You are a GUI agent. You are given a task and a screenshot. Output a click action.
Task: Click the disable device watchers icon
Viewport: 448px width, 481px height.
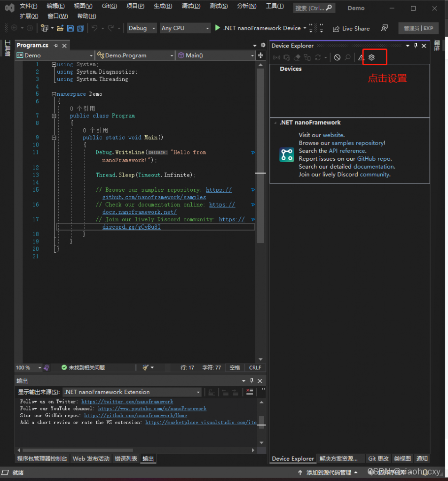337,57
